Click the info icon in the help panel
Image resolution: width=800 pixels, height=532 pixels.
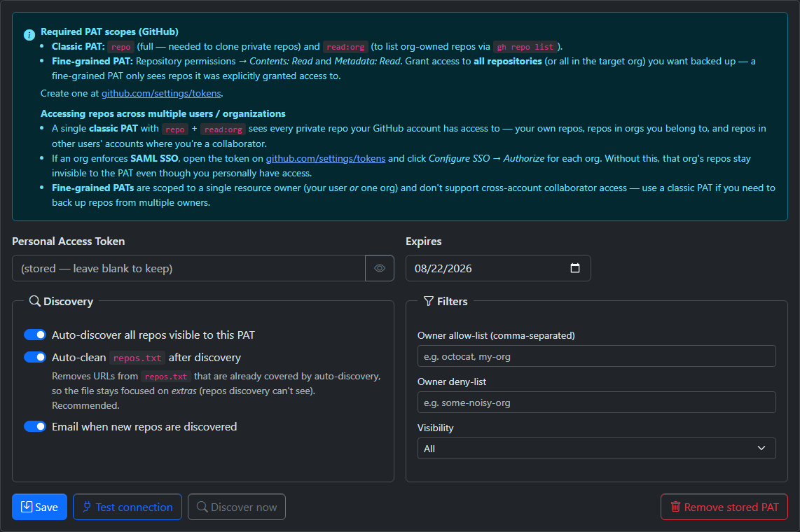click(29, 34)
